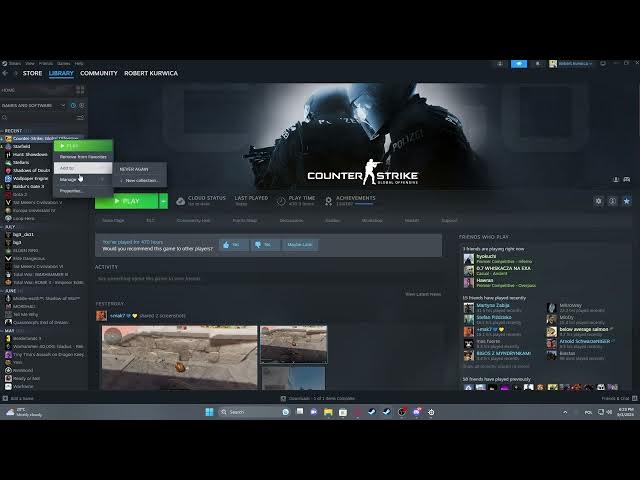This screenshot has width=640, height=480.
Task: Click Play in the context menu
Action: click(83, 146)
